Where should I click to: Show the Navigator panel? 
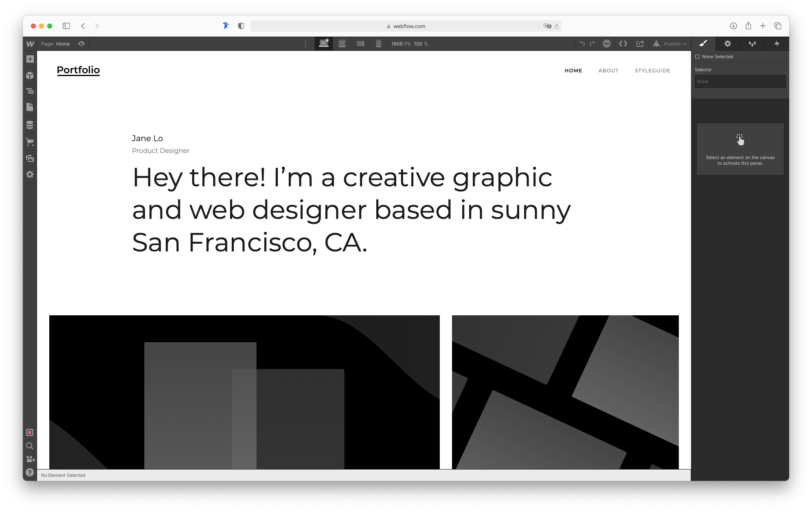(30, 91)
